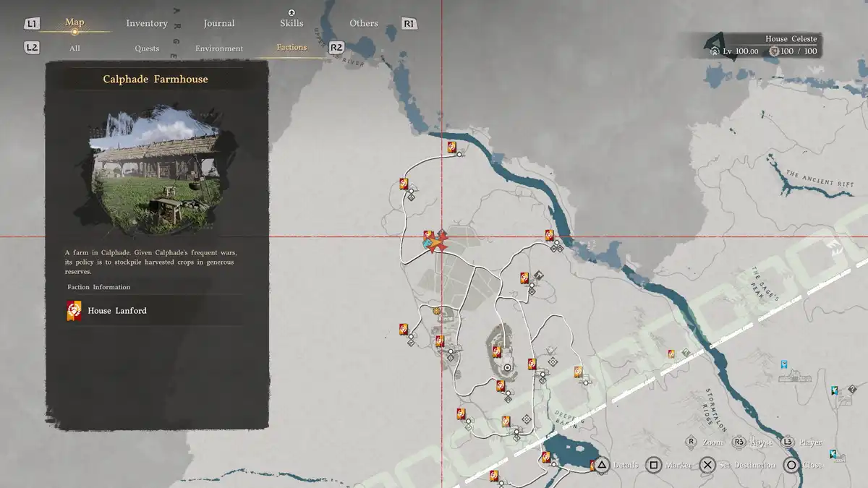Switch to the Inventory tab
Viewport: 868px width, 488px height.
tap(147, 23)
